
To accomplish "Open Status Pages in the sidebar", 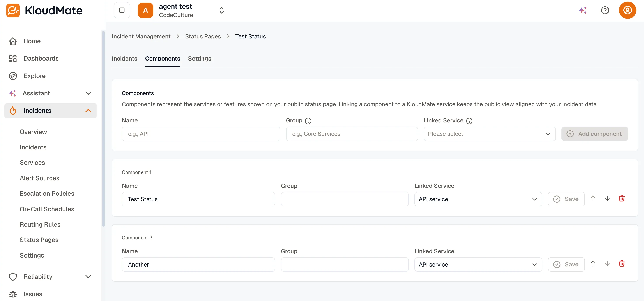I will coord(39,240).
